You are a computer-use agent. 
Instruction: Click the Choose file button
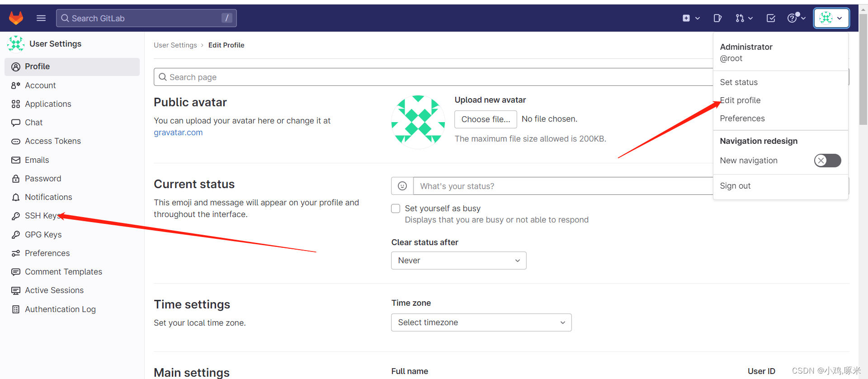pos(486,119)
